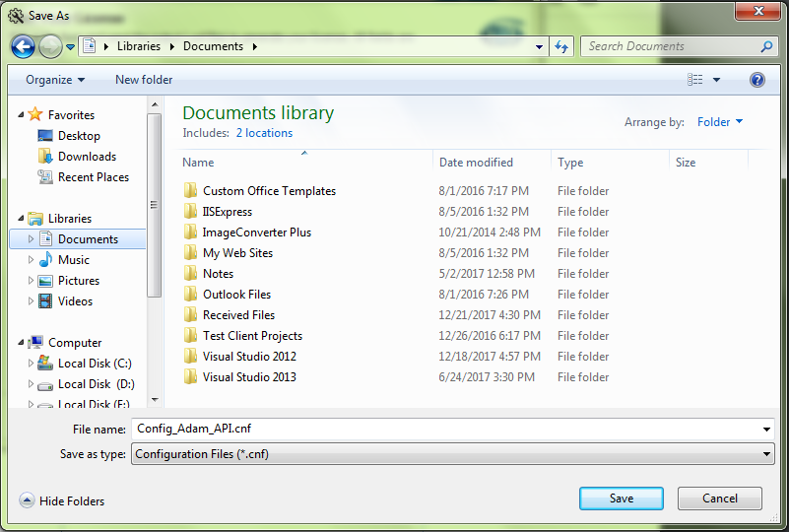The image size is (789, 532).
Task: Select the IISExpress folder icon
Action: point(190,211)
